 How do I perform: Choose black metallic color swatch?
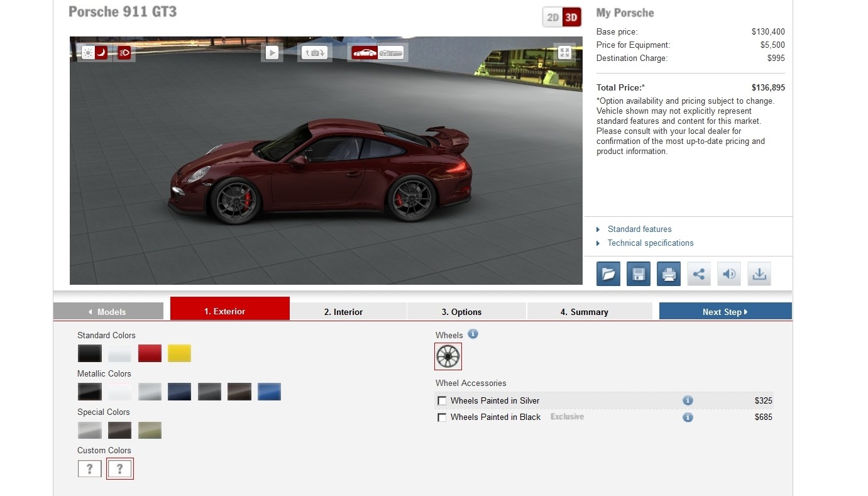[90, 392]
